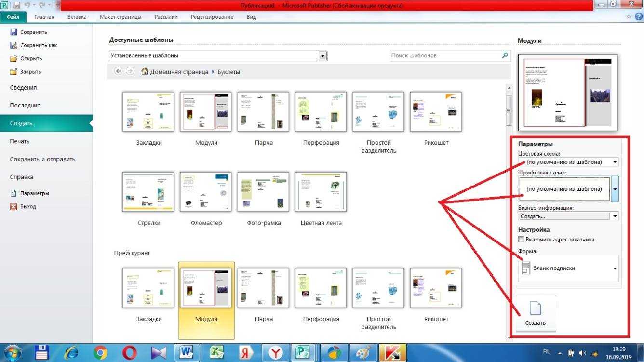Screen dimensions: 644x362
Task: Open the business information dropdown
Action: pyautogui.click(x=615, y=216)
